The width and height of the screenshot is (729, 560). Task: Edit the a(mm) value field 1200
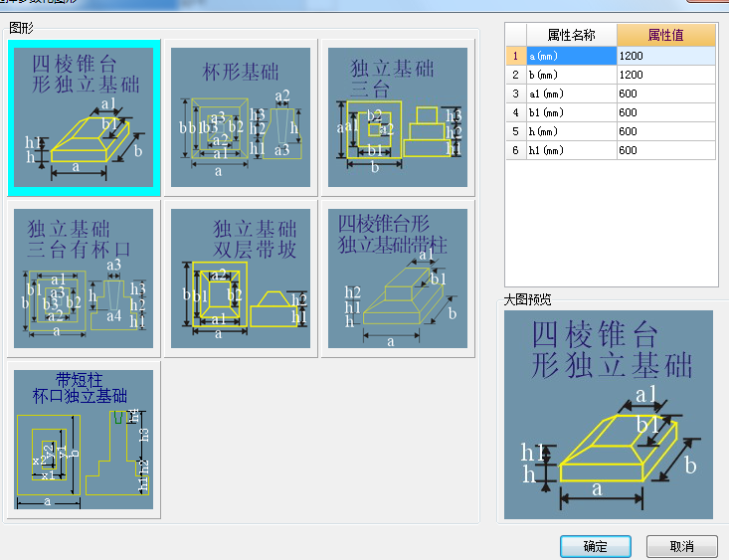[x=665, y=56]
